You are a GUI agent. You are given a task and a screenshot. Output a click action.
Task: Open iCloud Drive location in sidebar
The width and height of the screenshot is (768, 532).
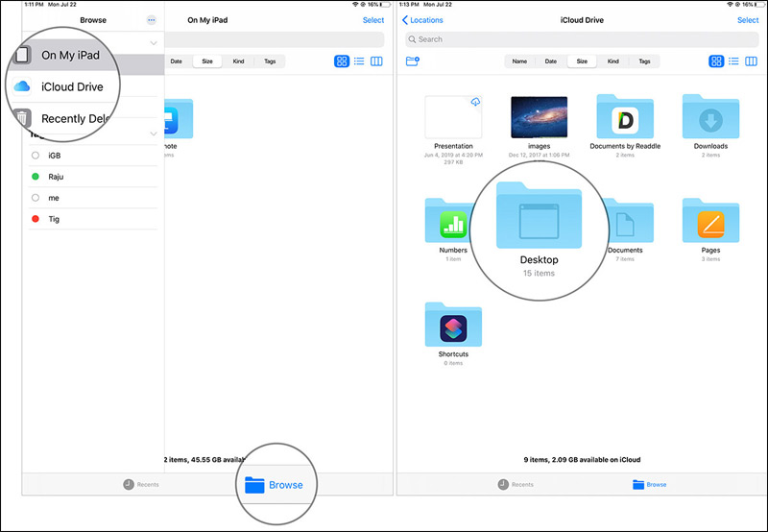63,86
